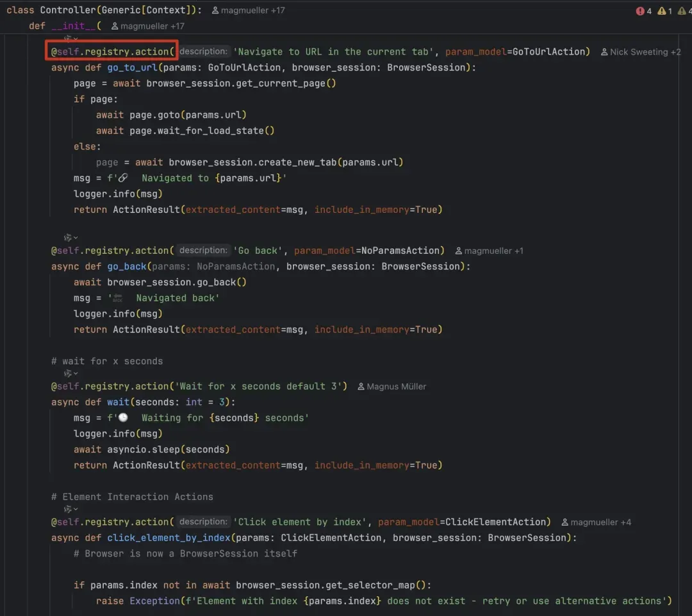Click the 'Navigate to URL in the current tab' string
The image size is (692, 616).
coord(333,52)
